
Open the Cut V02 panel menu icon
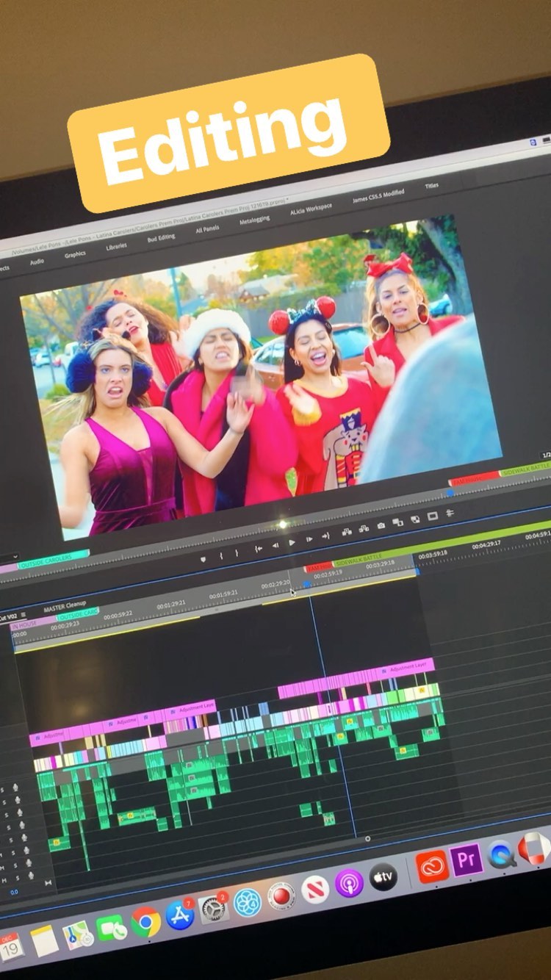23,615
